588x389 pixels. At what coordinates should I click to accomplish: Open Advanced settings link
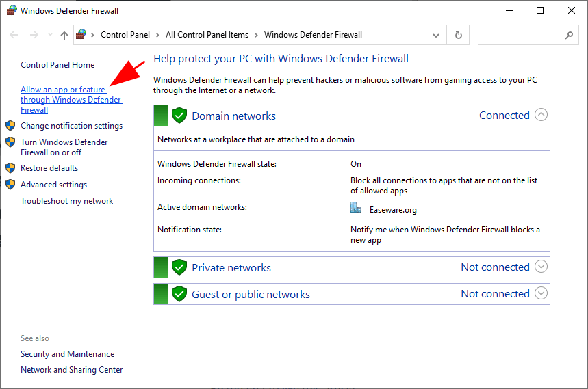[x=53, y=185]
